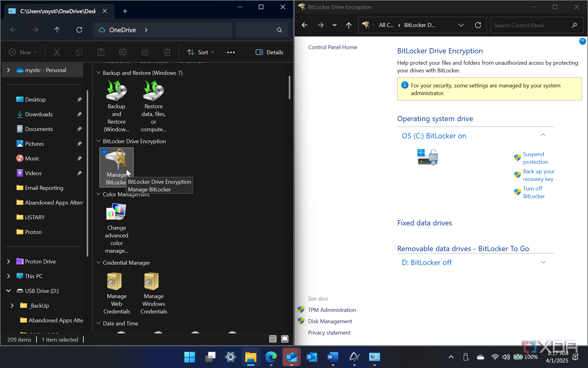
Task: Collapse the USB Drive (D:) tree node
Action: pos(9,291)
